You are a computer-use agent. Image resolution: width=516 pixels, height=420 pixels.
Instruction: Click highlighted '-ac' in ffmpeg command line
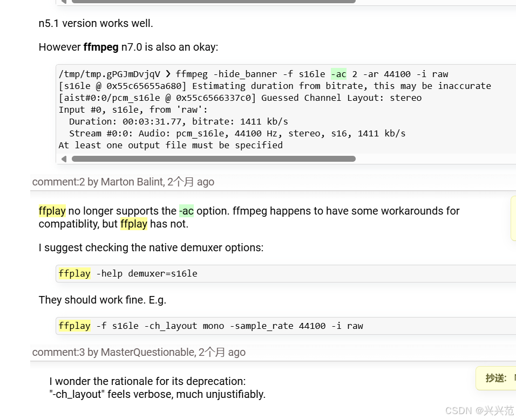coord(338,74)
